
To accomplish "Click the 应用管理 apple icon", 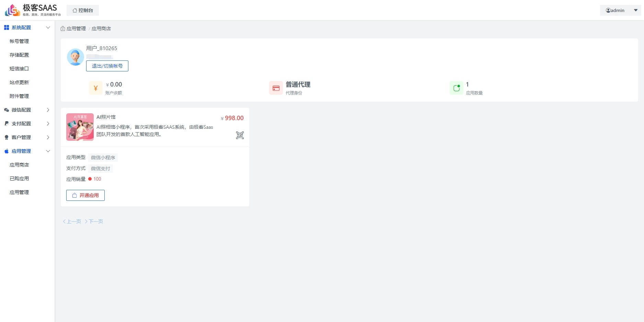I will (x=7, y=151).
